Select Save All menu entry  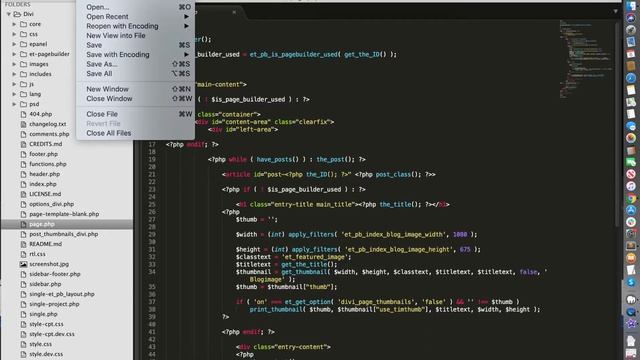[135, 74]
